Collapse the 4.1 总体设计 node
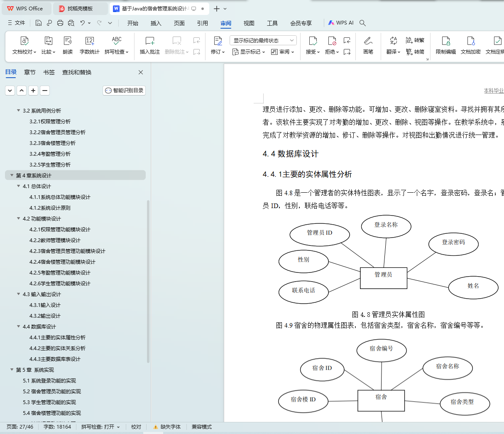 [x=18, y=186]
